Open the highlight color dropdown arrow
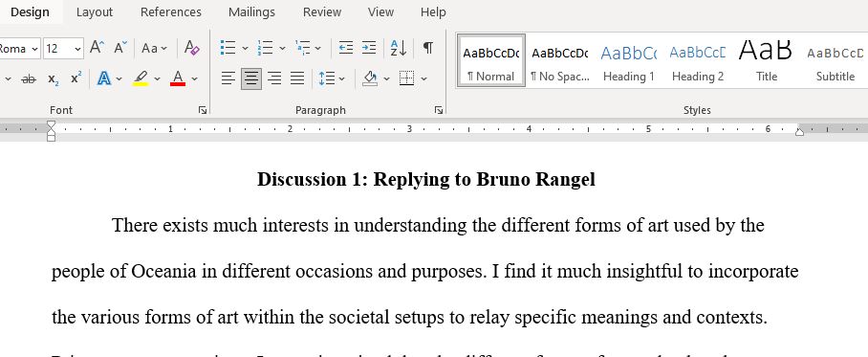Image resolution: width=868 pixels, height=357 pixels. (x=157, y=78)
